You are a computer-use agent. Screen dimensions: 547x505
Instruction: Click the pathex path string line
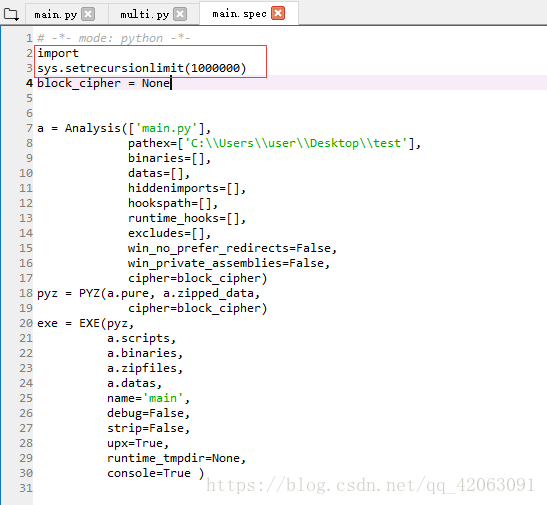coord(275,143)
